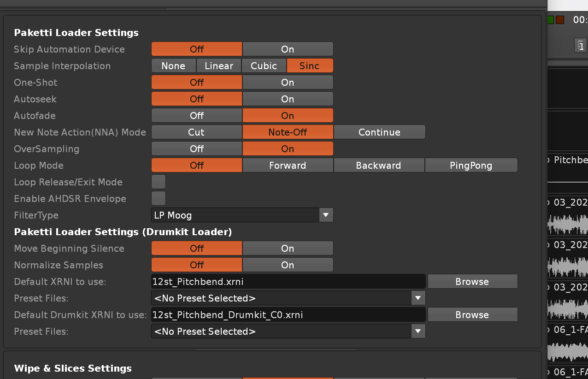
Task: Set Loop Mode to Backward
Action: [378, 166]
